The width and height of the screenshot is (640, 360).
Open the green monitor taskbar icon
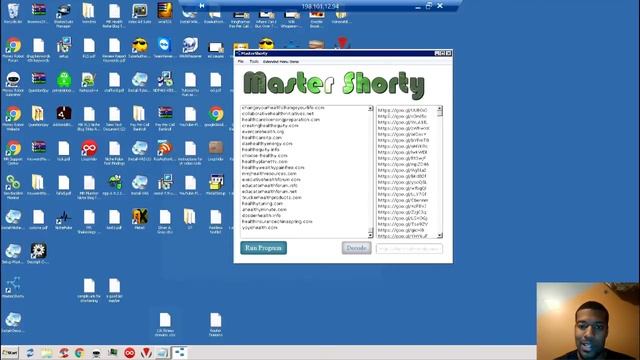pos(113,353)
